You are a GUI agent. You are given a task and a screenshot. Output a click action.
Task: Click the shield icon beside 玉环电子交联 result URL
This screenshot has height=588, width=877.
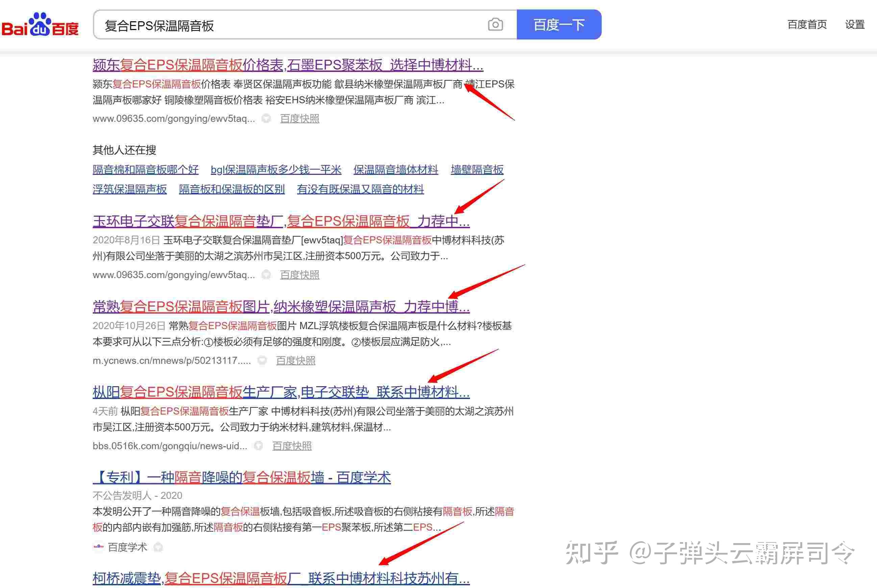267,275
